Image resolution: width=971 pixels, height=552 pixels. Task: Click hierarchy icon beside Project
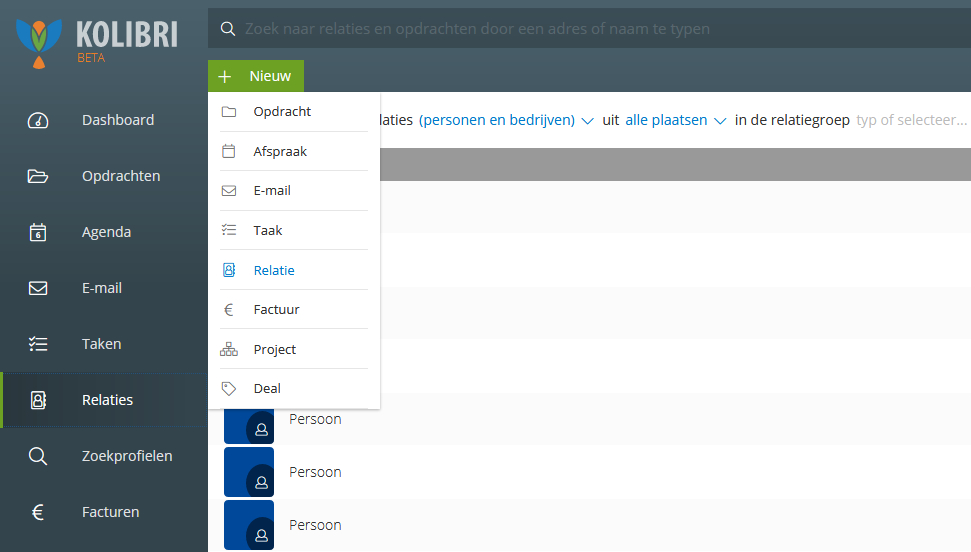(229, 349)
